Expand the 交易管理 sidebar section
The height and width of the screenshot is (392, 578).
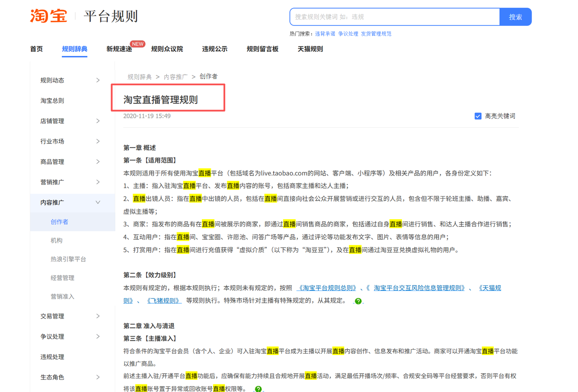(x=70, y=316)
